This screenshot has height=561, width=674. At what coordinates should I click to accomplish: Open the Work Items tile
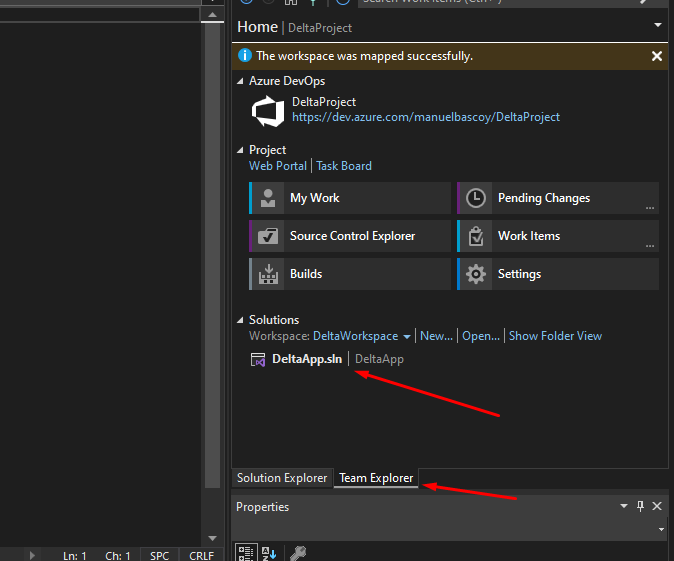(x=557, y=236)
